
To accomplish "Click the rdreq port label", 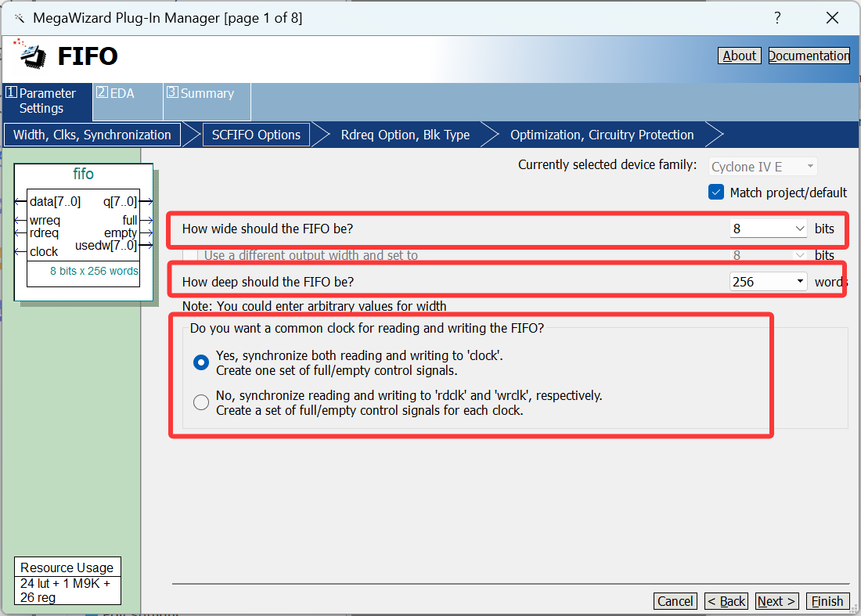I will (44, 232).
